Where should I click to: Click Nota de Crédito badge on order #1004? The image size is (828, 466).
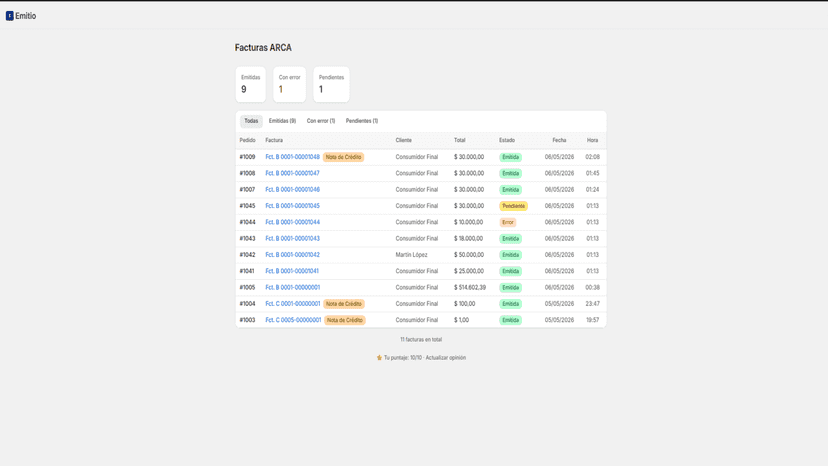[x=344, y=304]
